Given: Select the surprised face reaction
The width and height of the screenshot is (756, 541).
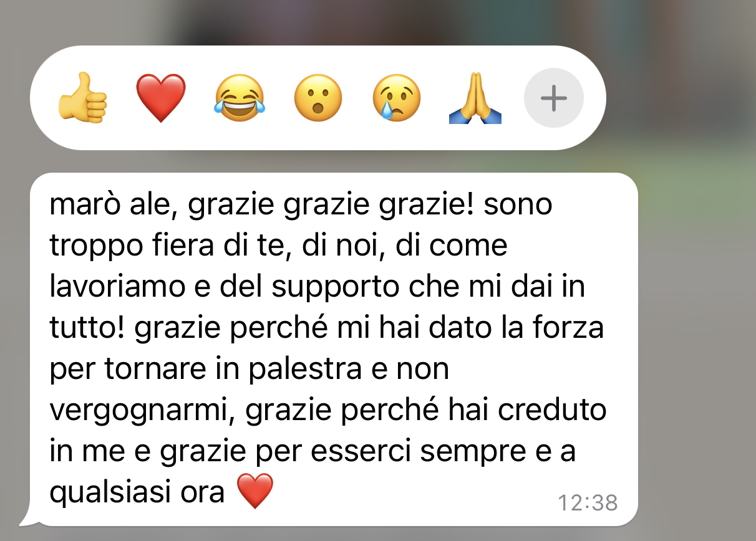Looking at the screenshot, I should pyautogui.click(x=318, y=98).
